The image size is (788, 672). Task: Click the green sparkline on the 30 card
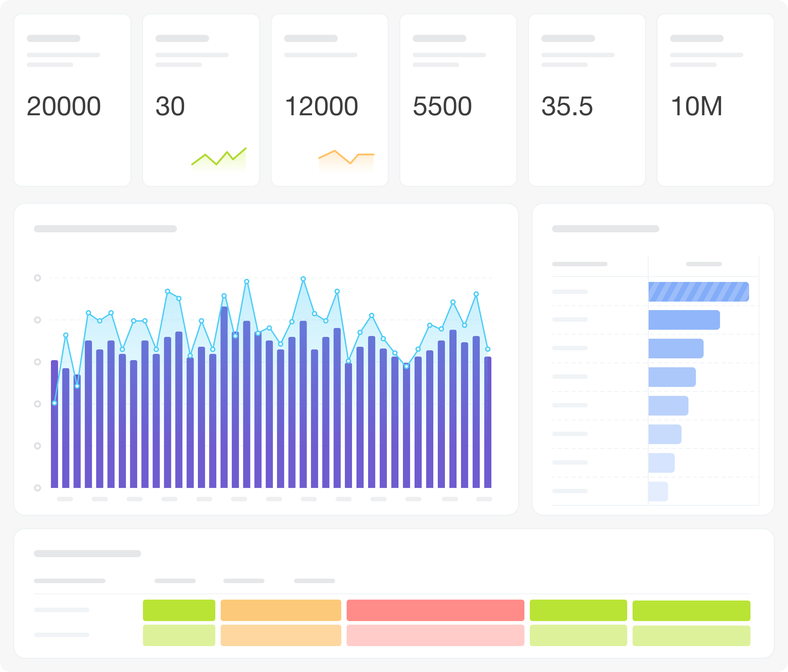pos(219,158)
